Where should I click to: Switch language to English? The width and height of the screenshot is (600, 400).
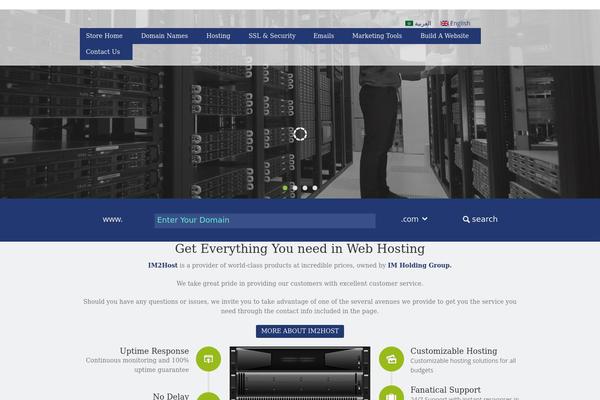455,23
